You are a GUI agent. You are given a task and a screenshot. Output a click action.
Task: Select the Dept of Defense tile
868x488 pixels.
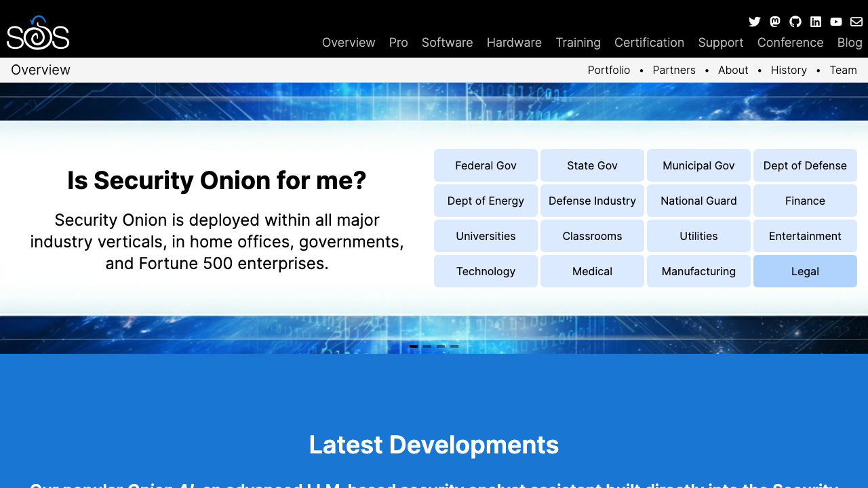pos(805,165)
